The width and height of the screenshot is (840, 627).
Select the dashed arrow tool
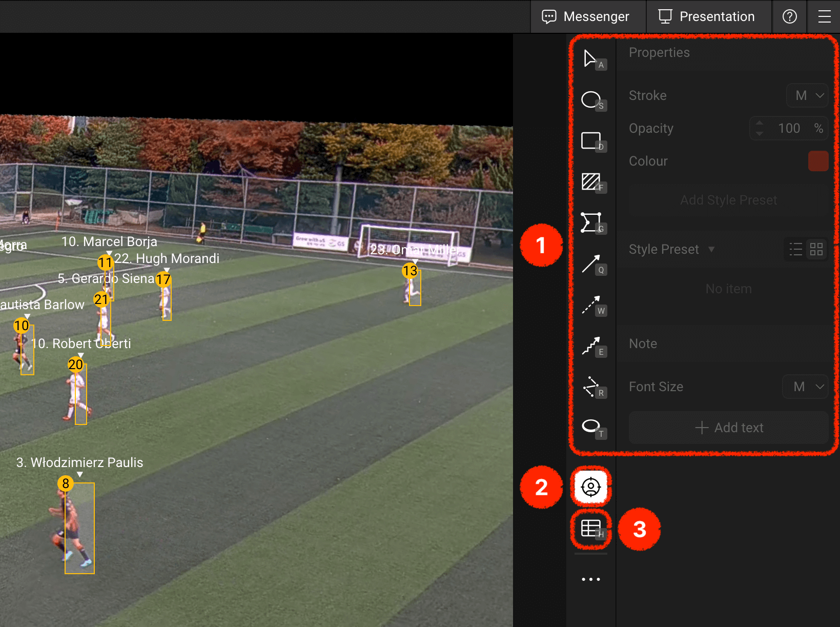[x=593, y=306]
